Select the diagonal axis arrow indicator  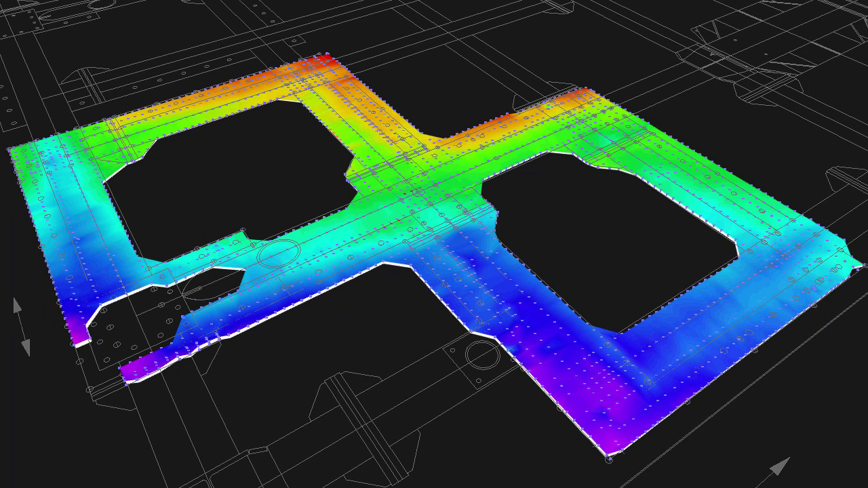point(778,466)
